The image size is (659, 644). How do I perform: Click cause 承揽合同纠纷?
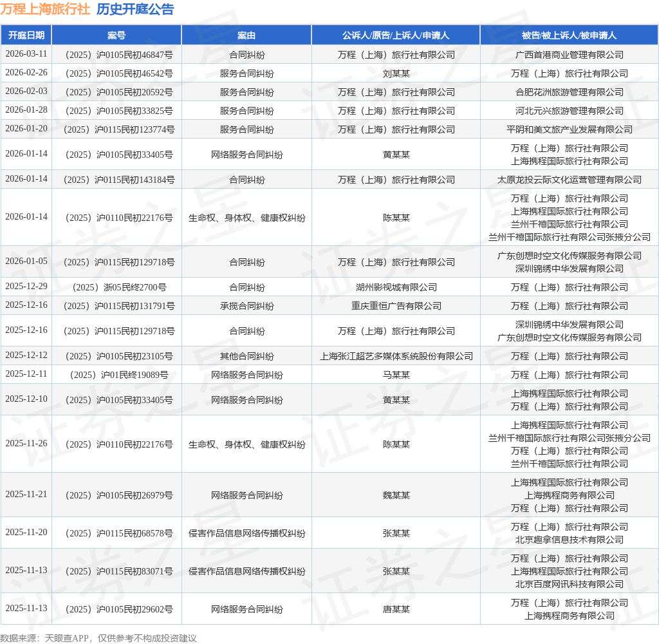(246, 307)
